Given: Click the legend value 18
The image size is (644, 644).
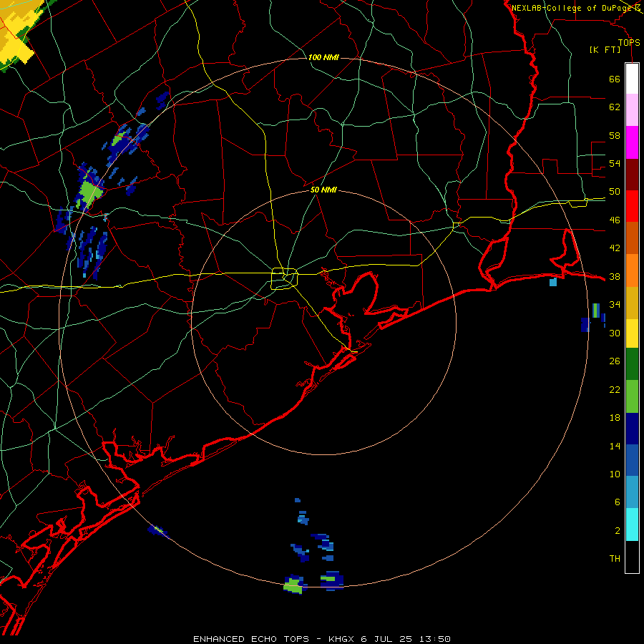Looking at the screenshot, I should [615, 418].
